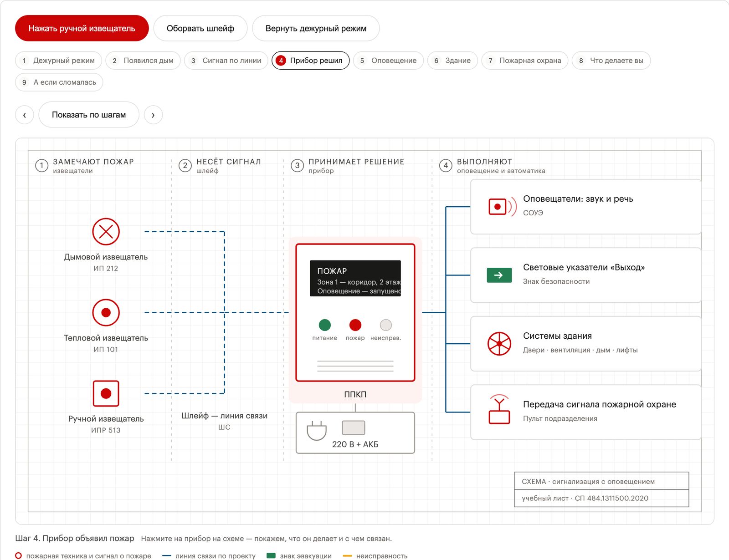Advance to the next step with the right chevron
729x560 pixels.
[x=153, y=115]
